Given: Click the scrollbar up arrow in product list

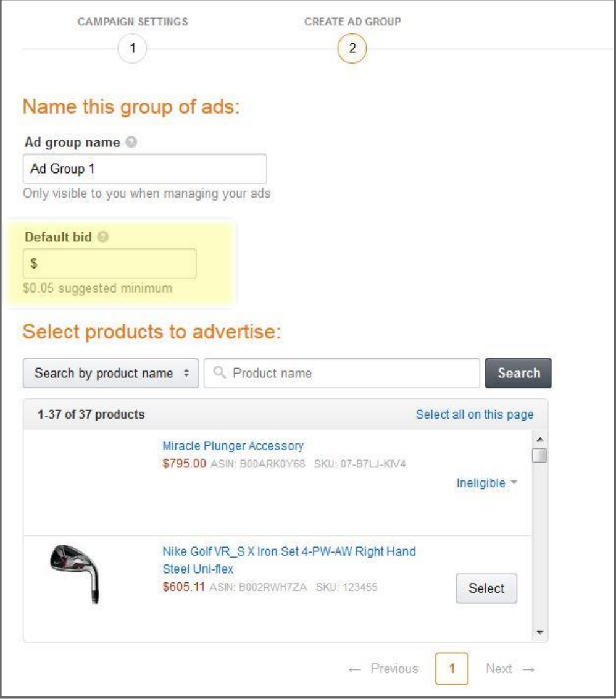Looking at the screenshot, I should (540, 440).
